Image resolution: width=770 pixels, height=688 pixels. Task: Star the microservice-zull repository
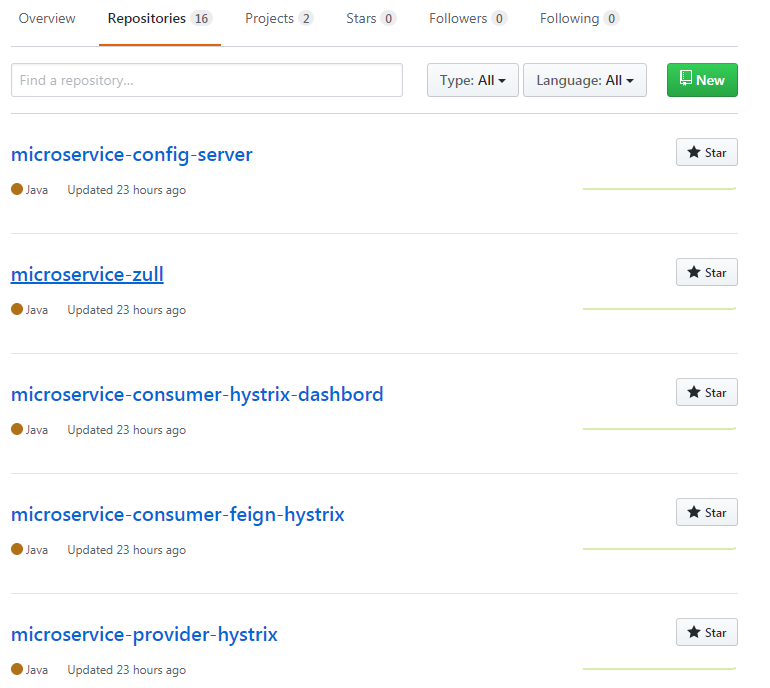click(706, 273)
